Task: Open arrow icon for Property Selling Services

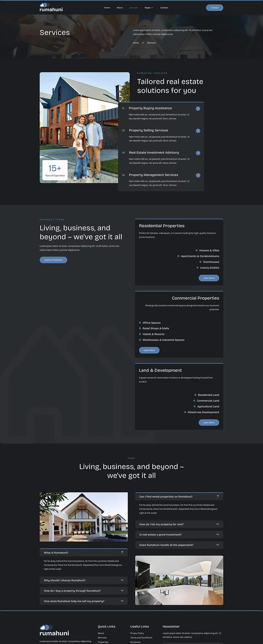Action: [x=198, y=131]
